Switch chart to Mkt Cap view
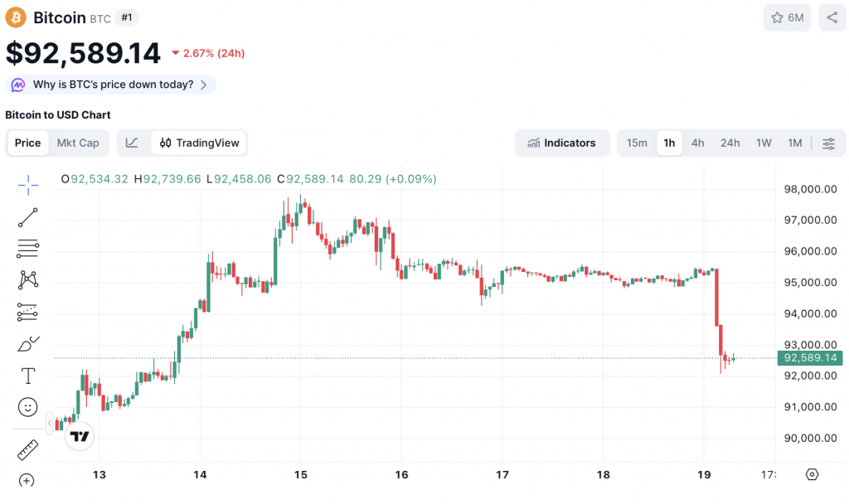Image resolution: width=849 pixels, height=504 pixels. pos(78,143)
